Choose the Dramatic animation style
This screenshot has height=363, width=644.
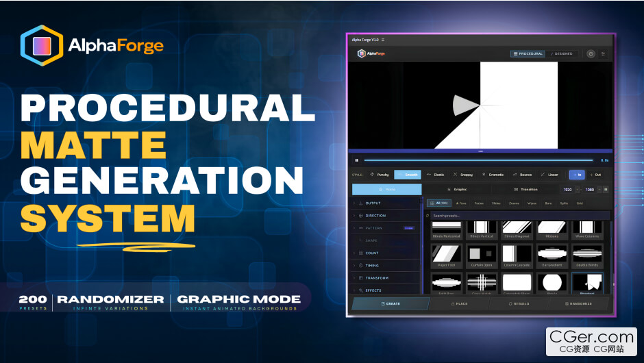click(x=493, y=175)
